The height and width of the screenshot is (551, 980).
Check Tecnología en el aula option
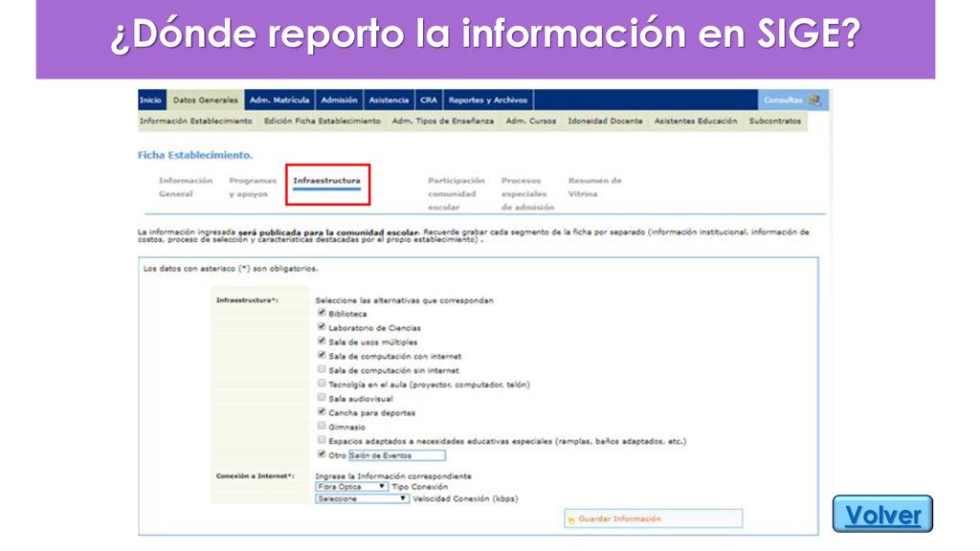point(322,383)
